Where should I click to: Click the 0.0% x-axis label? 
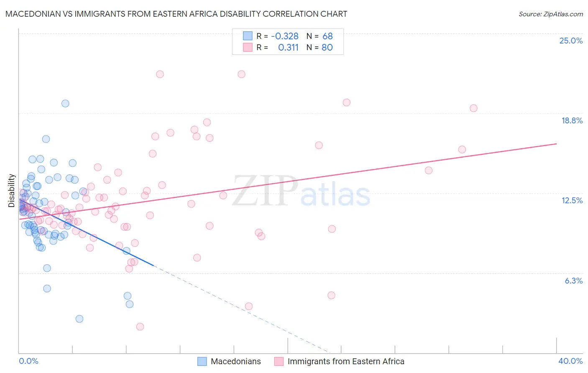28,361
